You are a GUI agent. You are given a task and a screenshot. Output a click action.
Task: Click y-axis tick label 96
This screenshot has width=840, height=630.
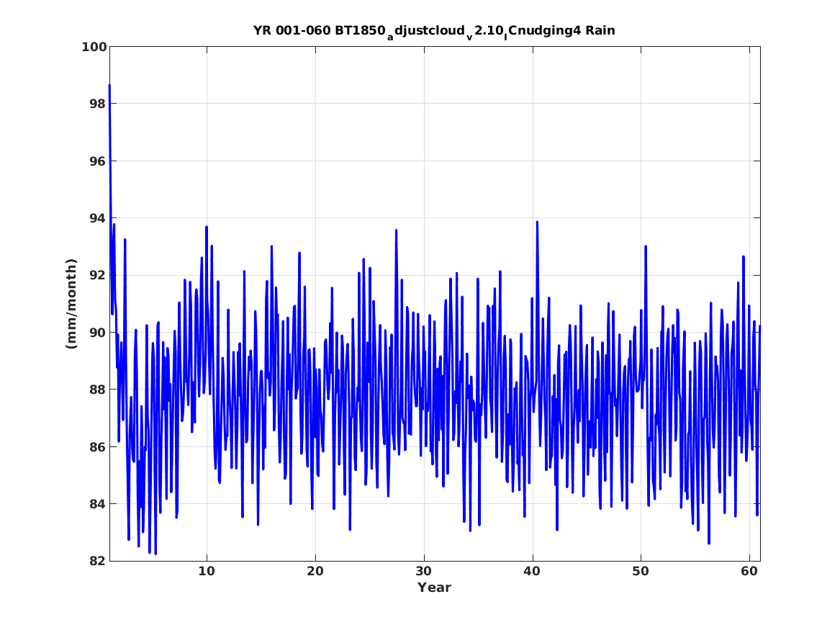(x=98, y=161)
